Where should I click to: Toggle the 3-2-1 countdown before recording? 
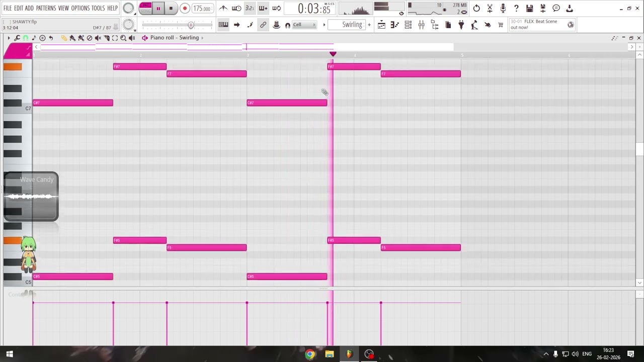(x=249, y=8)
